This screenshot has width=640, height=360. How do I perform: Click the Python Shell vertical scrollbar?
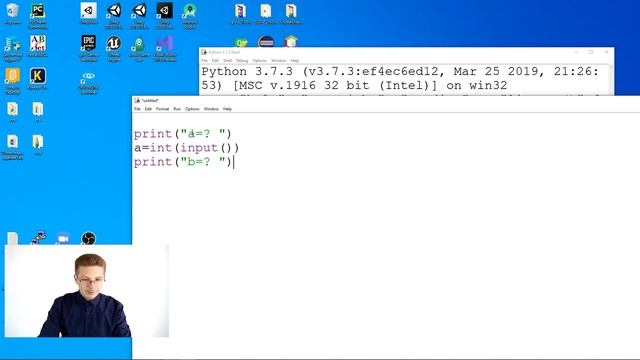[x=611, y=80]
